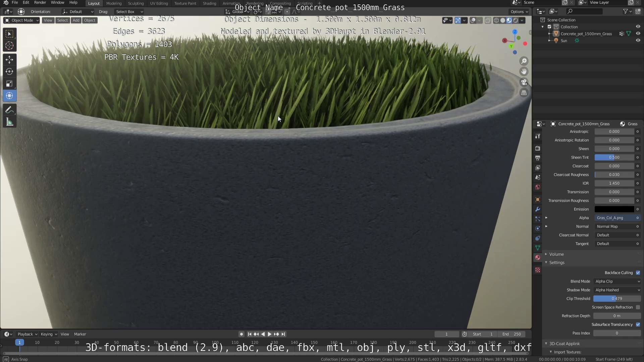This screenshot has width=644, height=362.
Task: Open Tool settings tab icon
Action: pyautogui.click(x=538, y=136)
